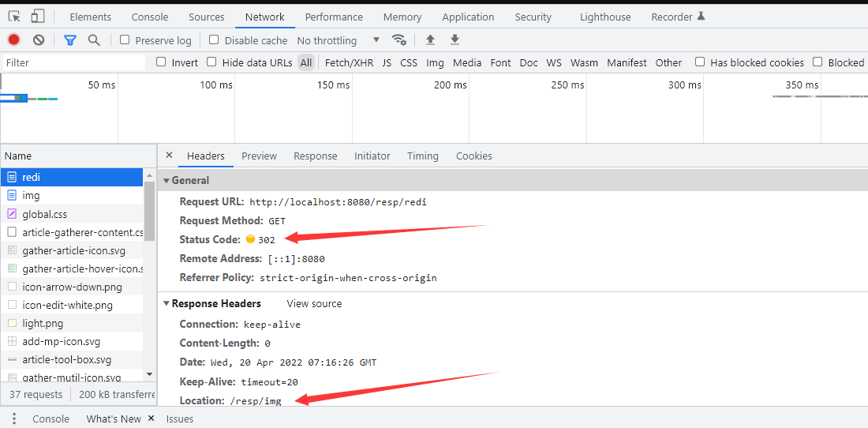Click the export HAR download icon

click(x=455, y=40)
